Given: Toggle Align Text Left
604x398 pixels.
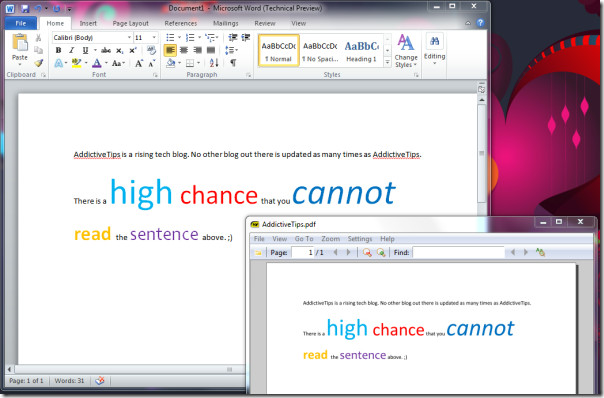Looking at the screenshot, I should point(170,50).
